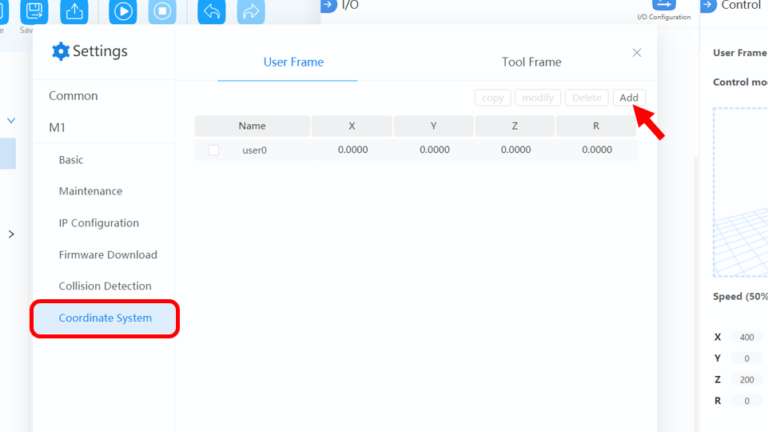Click the Undo arrow icon

pos(212,11)
